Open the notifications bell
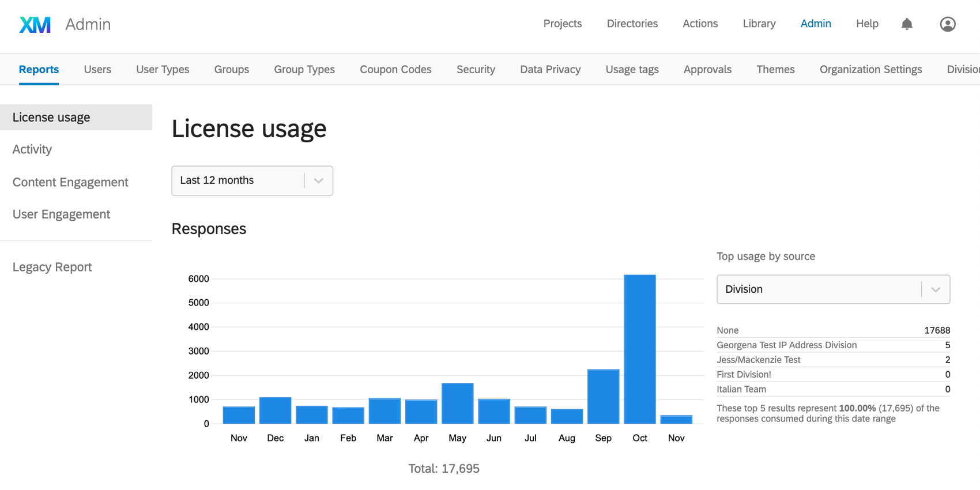 click(x=907, y=24)
